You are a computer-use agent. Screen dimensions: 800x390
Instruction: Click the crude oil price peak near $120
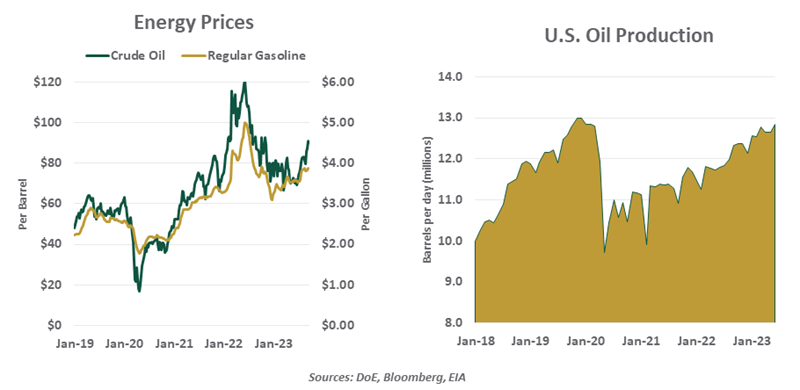(244, 84)
